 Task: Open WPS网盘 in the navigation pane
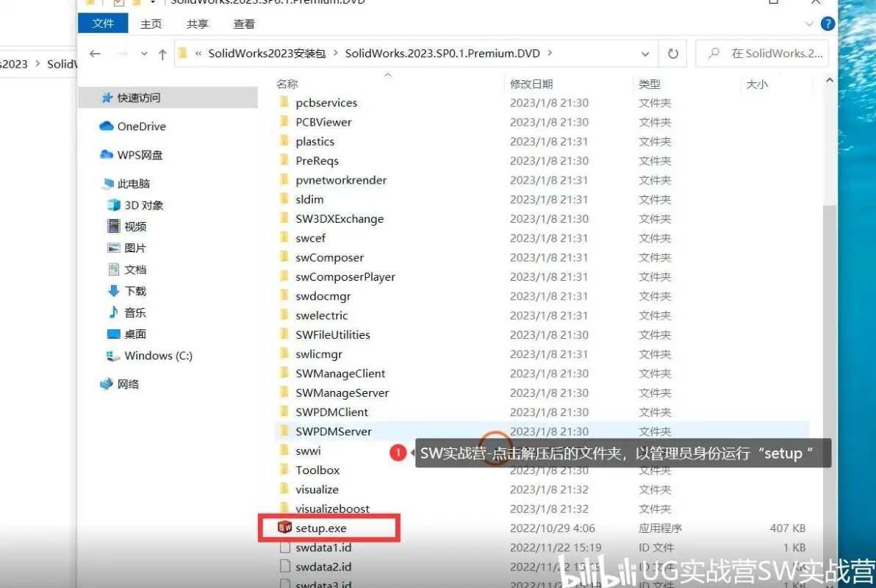point(132,155)
